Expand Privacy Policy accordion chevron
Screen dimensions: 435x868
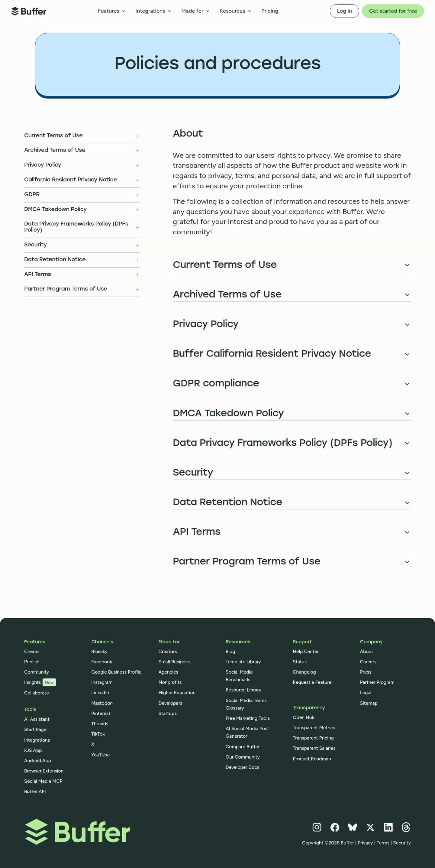click(407, 325)
